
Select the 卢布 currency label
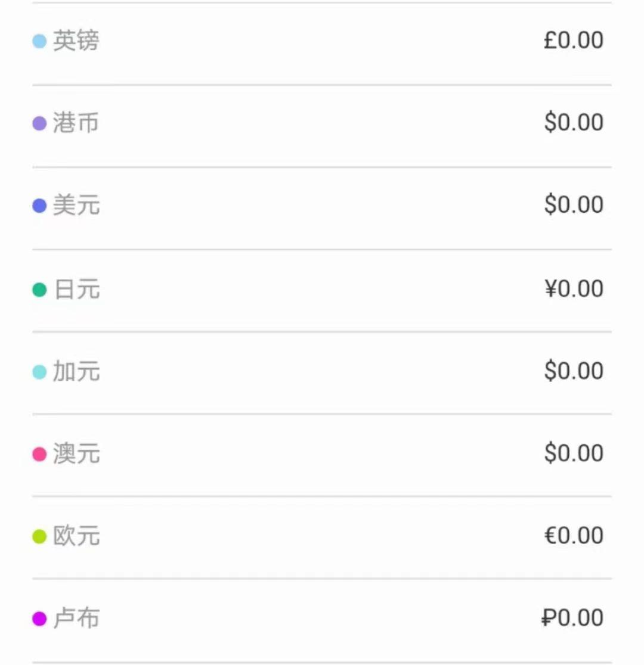coord(76,619)
